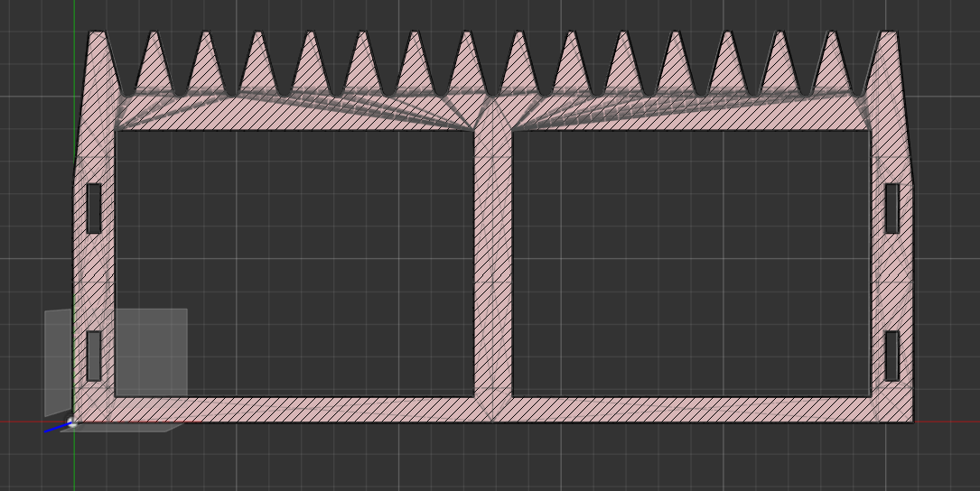Pick the upper slot in the right wall
This screenshot has height=491, width=980.
[891, 208]
